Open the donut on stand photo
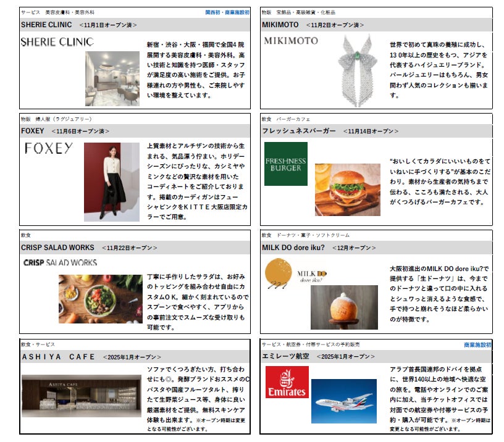504x442 pixels. 344,307
